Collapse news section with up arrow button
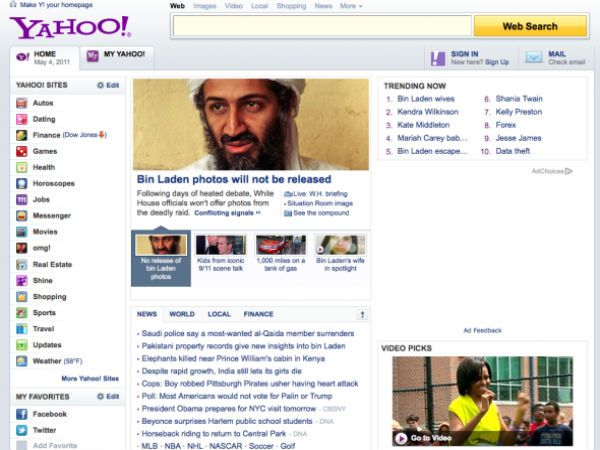The height and width of the screenshot is (450, 600). click(x=362, y=314)
